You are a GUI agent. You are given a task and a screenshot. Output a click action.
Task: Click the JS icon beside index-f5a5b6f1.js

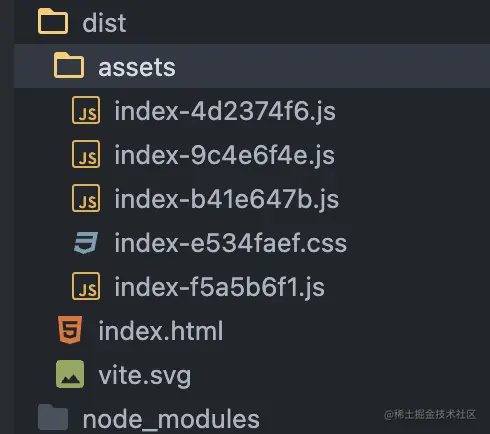coord(86,286)
